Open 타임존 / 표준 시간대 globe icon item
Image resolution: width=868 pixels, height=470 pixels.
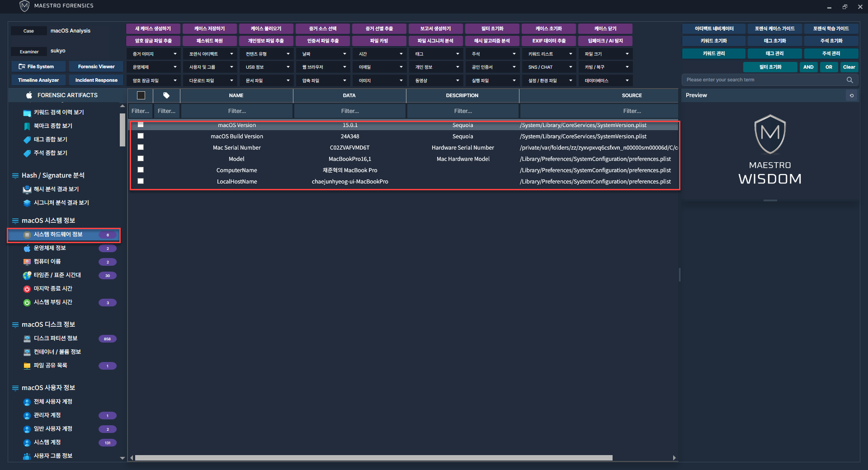coord(27,275)
